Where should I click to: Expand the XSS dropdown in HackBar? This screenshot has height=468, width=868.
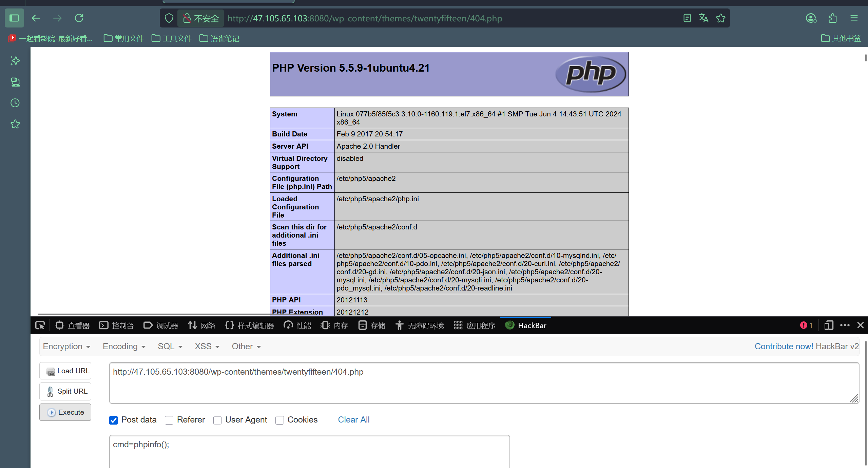[x=207, y=347]
